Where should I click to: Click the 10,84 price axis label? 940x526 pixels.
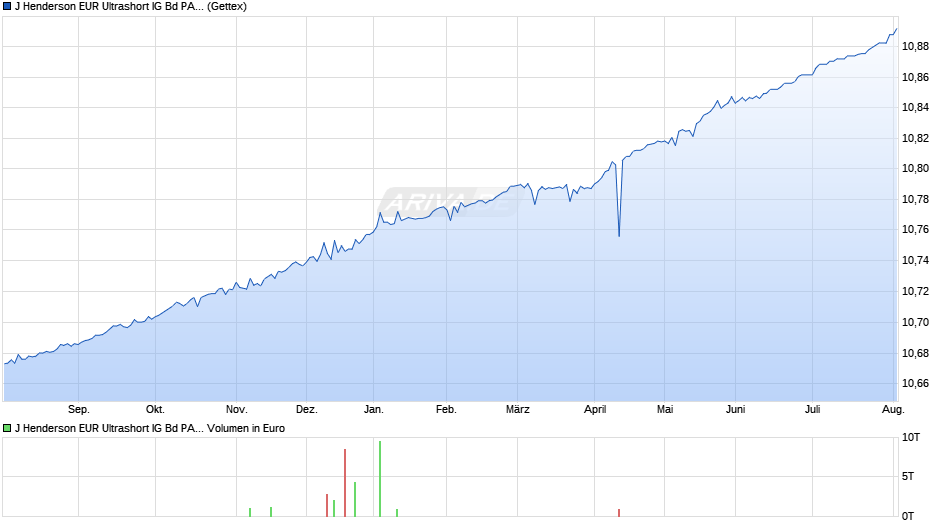pyautogui.click(x=915, y=107)
